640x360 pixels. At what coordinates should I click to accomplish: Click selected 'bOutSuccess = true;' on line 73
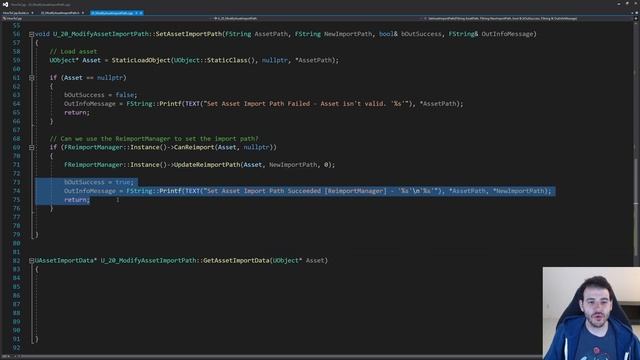tap(99, 182)
